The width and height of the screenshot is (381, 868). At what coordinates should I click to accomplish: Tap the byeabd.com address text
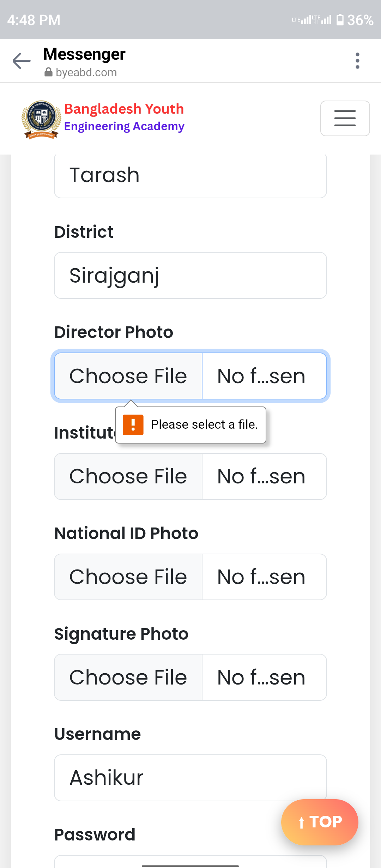(86, 72)
